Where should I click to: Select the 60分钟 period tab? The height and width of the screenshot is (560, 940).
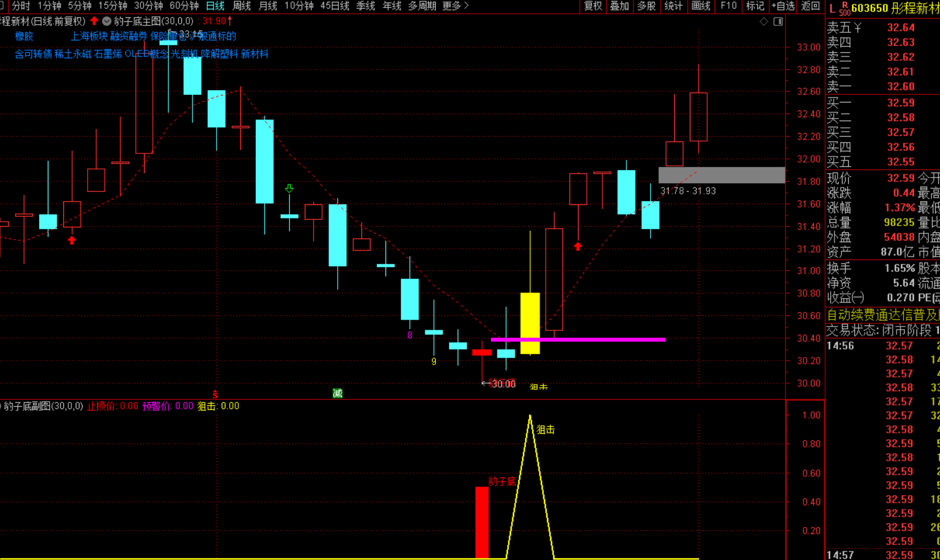point(184,6)
